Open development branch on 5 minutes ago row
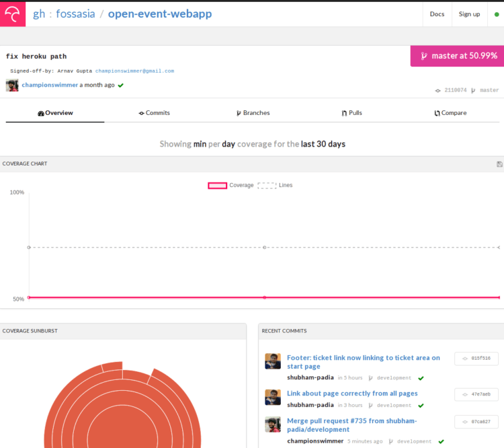 415,441
